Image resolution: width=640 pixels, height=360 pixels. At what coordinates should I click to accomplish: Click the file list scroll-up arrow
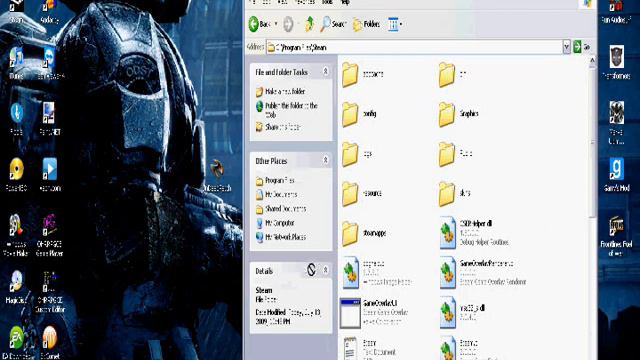pos(592,61)
